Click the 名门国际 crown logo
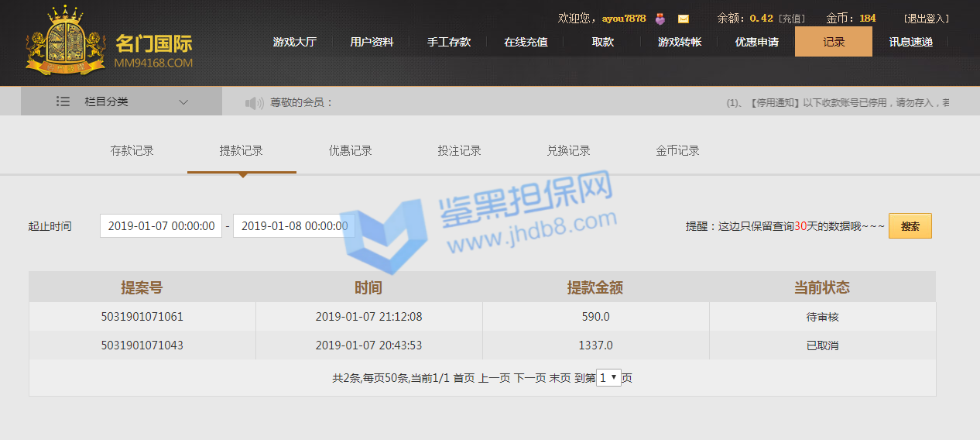Viewport: 980px width, 440px height. tap(65, 42)
